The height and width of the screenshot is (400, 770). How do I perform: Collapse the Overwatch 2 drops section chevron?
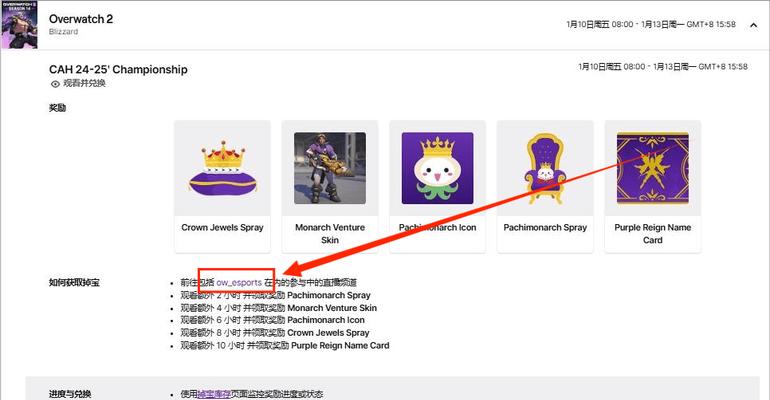coord(753,25)
